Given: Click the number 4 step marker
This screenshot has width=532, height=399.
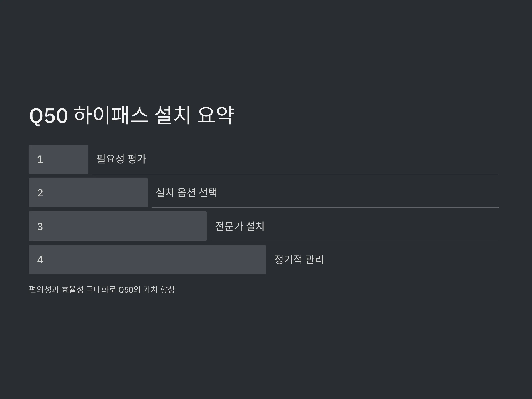Looking at the screenshot, I should point(40,260).
